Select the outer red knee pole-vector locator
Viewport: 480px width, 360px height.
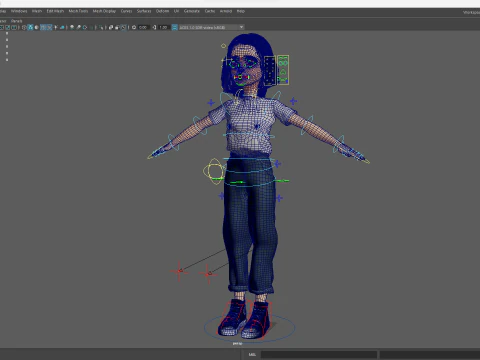coord(179,271)
